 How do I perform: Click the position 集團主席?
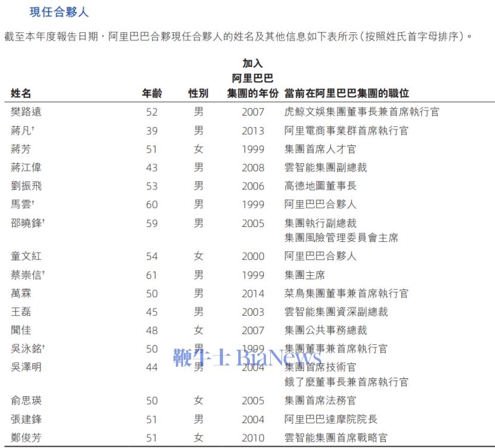(304, 275)
